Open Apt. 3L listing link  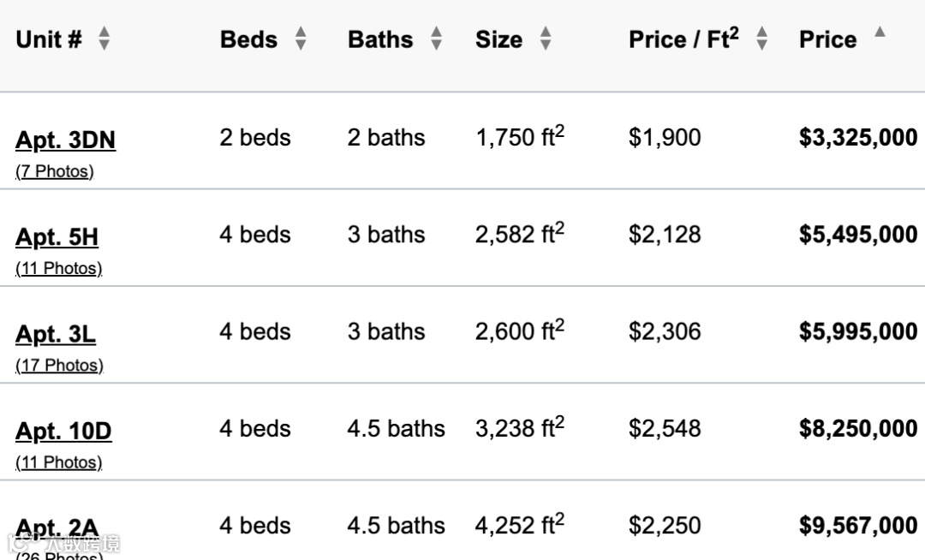coord(55,334)
